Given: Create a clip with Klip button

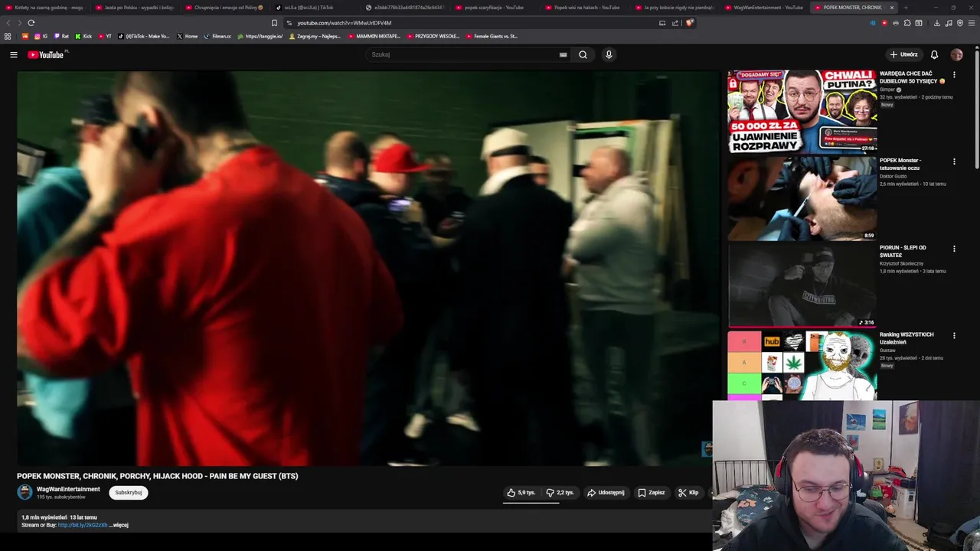Looking at the screenshot, I should [688, 493].
